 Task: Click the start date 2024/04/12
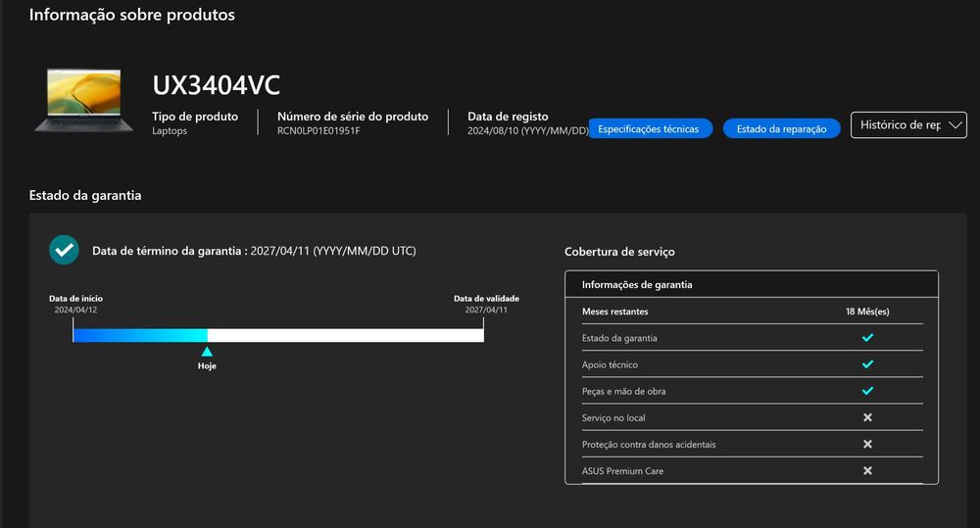click(75, 310)
